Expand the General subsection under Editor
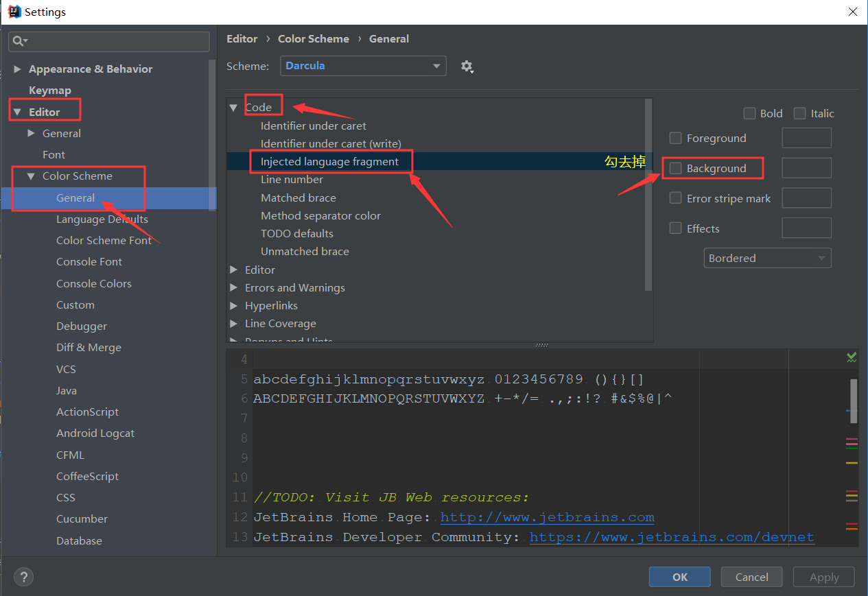The width and height of the screenshot is (868, 596). click(31, 133)
